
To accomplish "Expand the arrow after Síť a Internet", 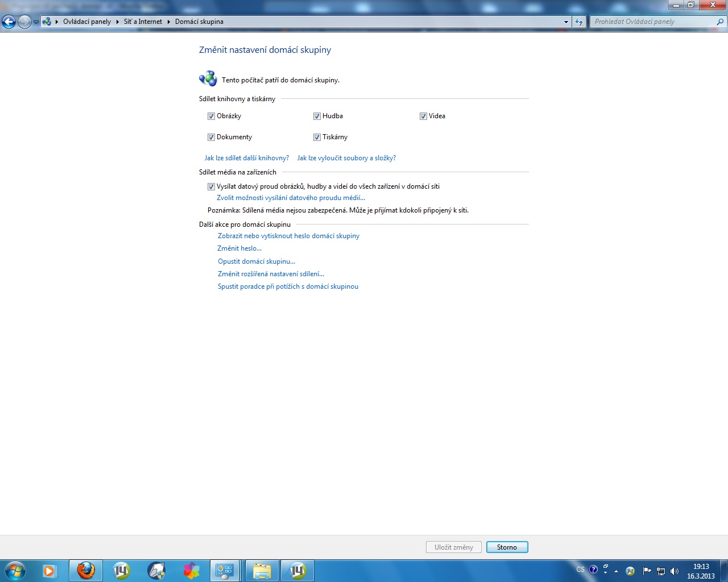I will tap(169, 22).
